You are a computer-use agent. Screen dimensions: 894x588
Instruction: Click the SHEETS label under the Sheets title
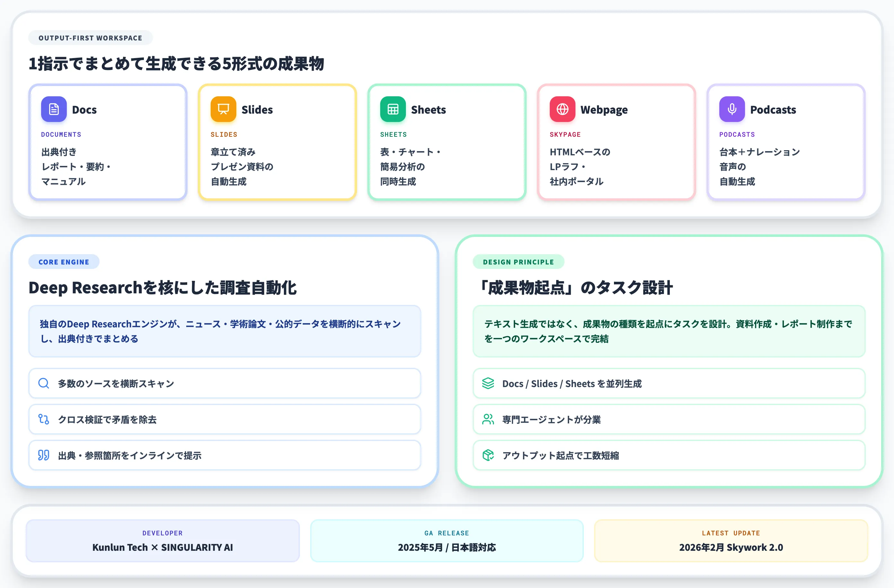(393, 134)
